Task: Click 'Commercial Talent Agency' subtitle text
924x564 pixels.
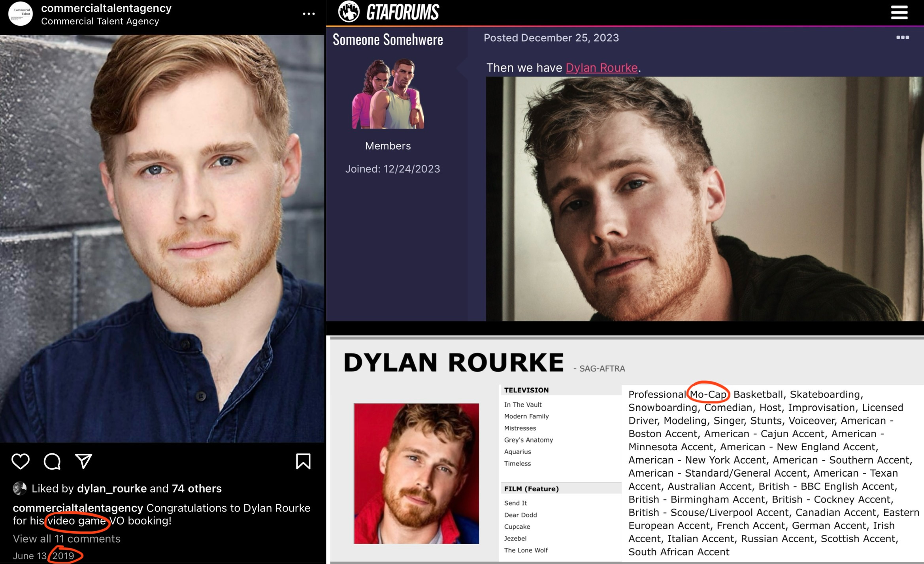Action: (x=100, y=21)
